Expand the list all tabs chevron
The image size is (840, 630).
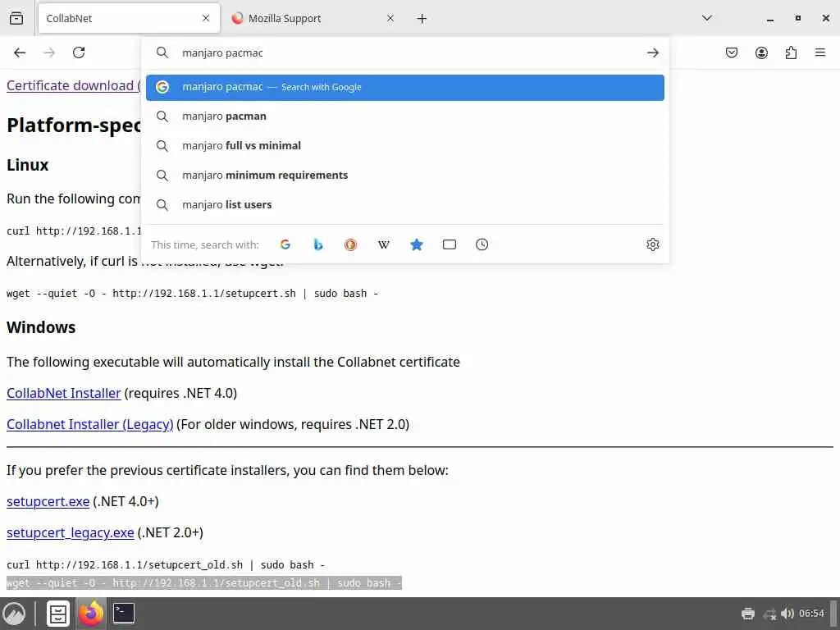tap(707, 18)
